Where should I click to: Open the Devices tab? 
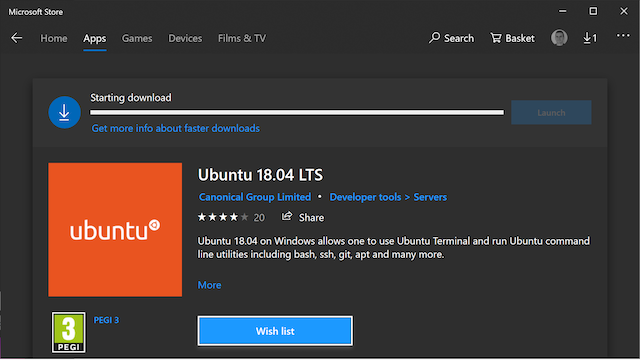tap(185, 38)
